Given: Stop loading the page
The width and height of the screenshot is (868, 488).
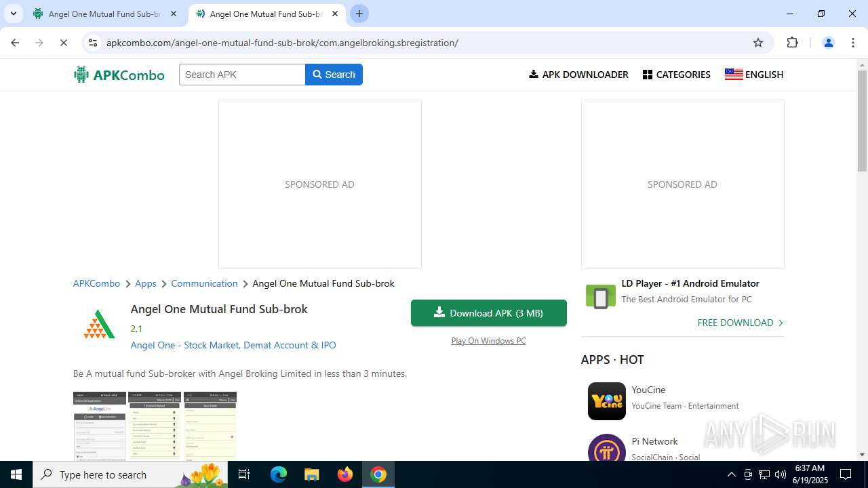Looking at the screenshot, I should point(64,43).
